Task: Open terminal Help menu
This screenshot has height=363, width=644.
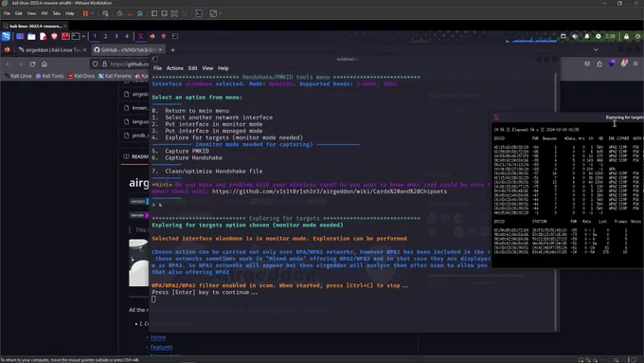Action: [223, 68]
